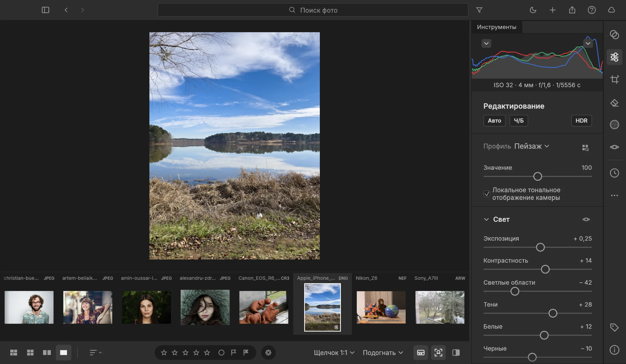Browse profiles with the grid search icon
Viewport: 626px width, 364px height.
tap(585, 148)
